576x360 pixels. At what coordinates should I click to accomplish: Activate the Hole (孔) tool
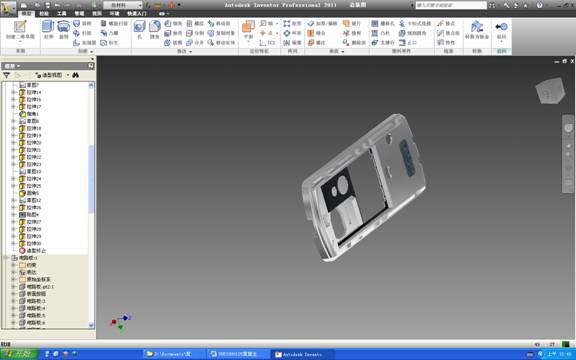[x=140, y=29]
